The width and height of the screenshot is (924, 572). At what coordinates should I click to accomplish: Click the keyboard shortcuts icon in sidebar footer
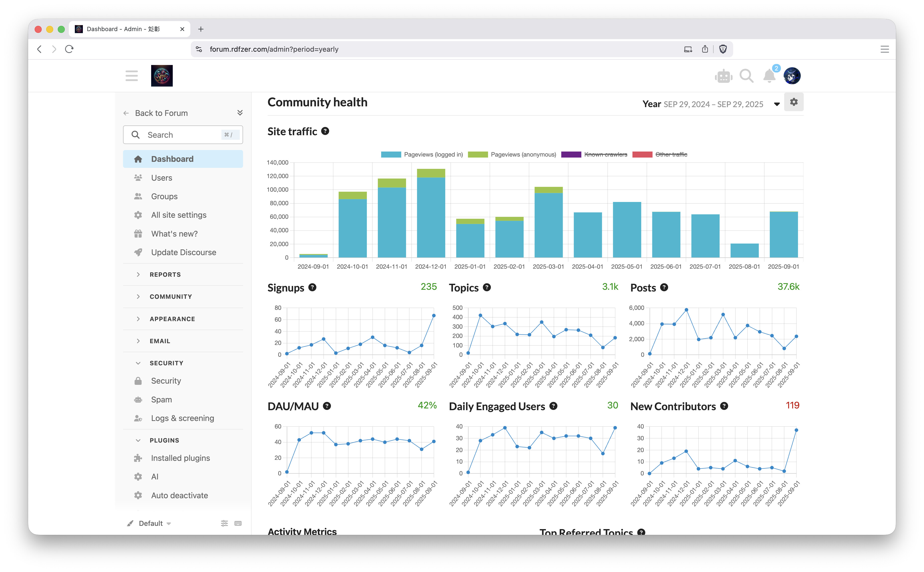(238, 523)
